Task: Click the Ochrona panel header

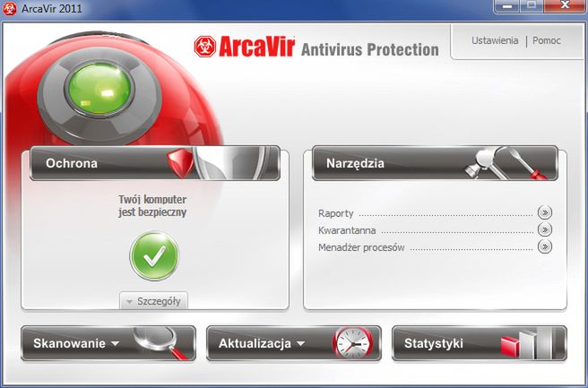Action: (155, 163)
